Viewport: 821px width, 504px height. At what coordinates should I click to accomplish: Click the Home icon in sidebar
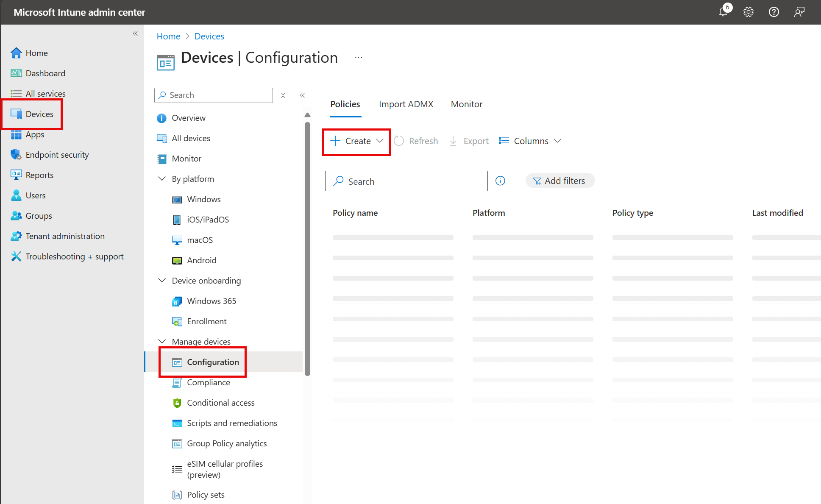(16, 53)
